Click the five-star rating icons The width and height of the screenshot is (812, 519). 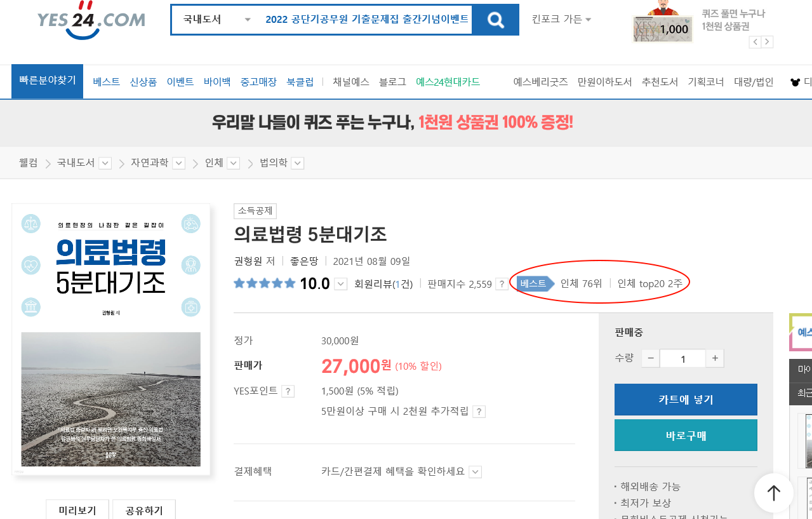click(265, 283)
